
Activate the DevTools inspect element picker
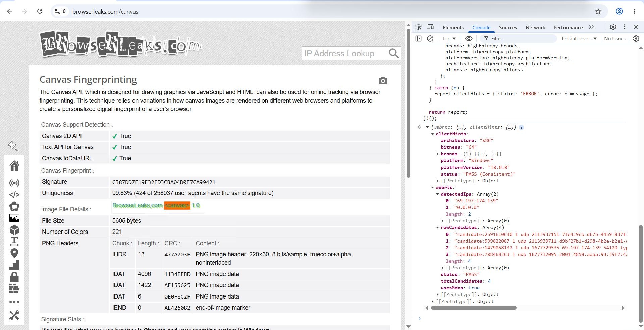pos(419,27)
